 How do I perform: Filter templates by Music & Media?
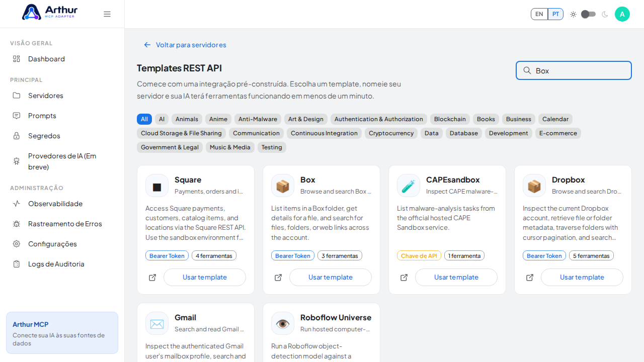tap(230, 147)
